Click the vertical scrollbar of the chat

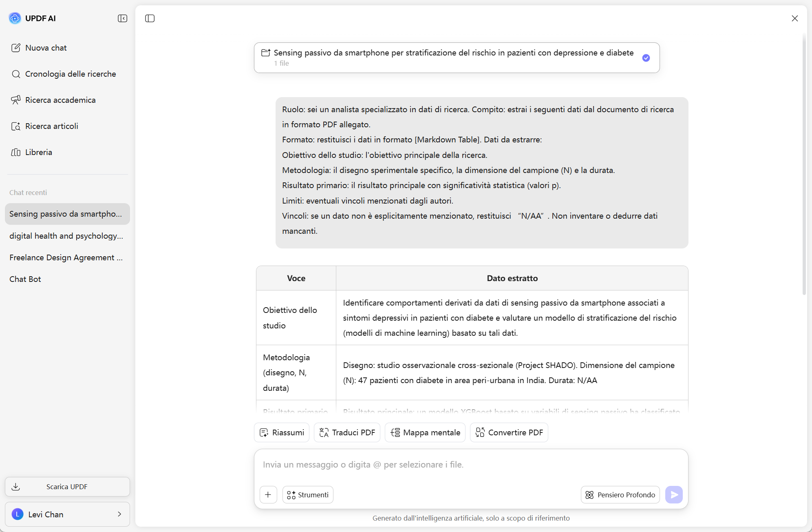[804, 163]
